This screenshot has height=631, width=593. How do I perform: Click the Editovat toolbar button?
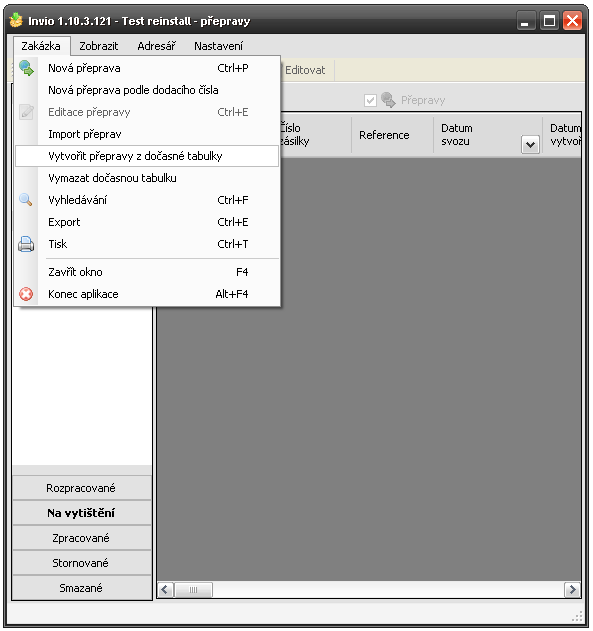click(x=305, y=70)
